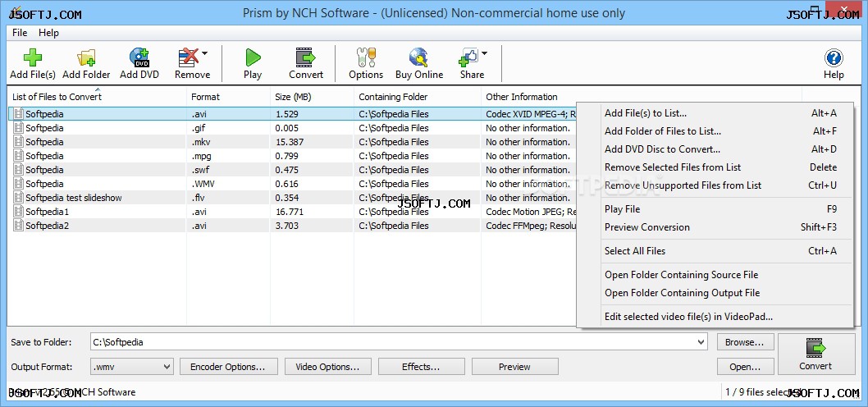Click the Encoder Options... button
This screenshot has height=407, width=868.
[x=227, y=367]
